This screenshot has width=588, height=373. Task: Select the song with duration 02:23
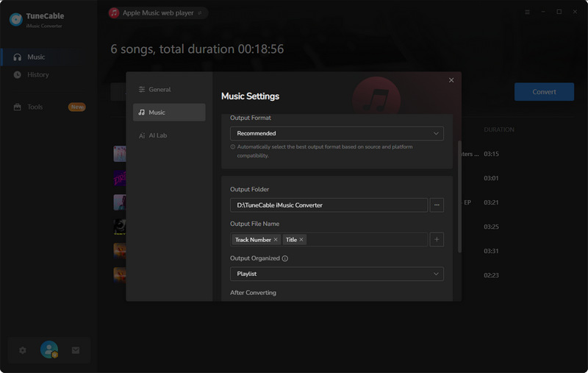pos(491,275)
